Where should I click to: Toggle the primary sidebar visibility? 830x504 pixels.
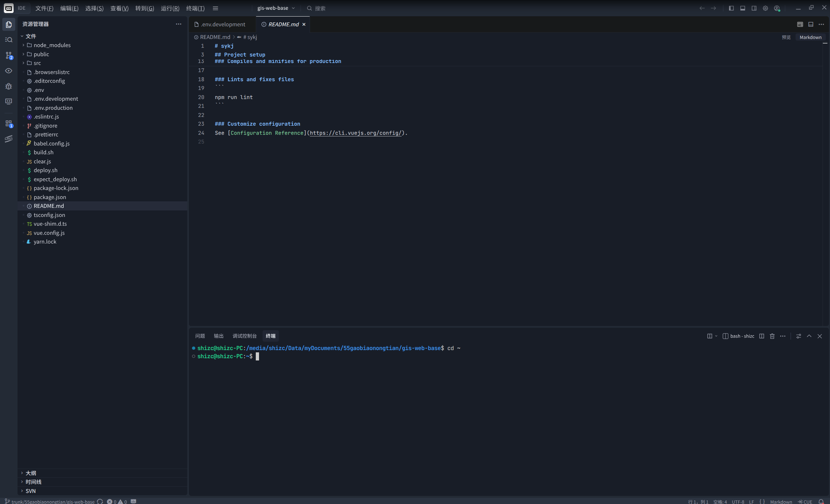731,8
